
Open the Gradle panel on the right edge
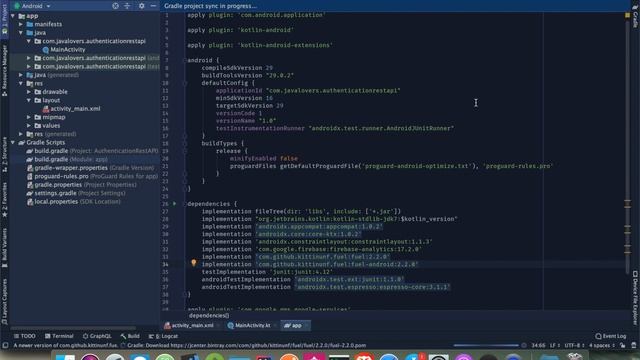coord(635,16)
